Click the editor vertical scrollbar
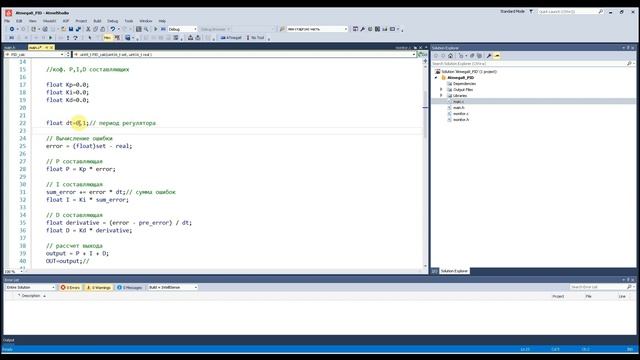This screenshot has height=360, width=640. click(x=425, y=163)
